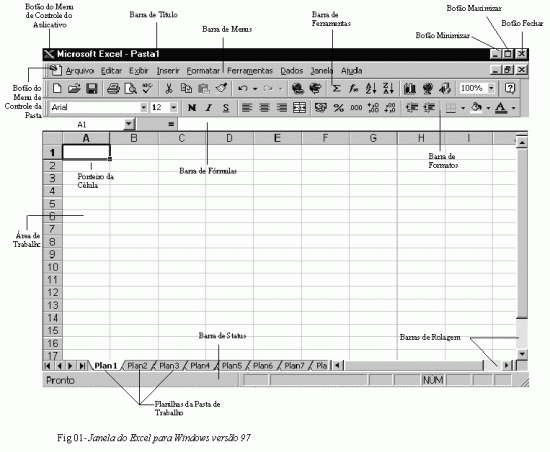Decrease indent icon
Viewport: 550px width, 452px height.
(412, 108)
